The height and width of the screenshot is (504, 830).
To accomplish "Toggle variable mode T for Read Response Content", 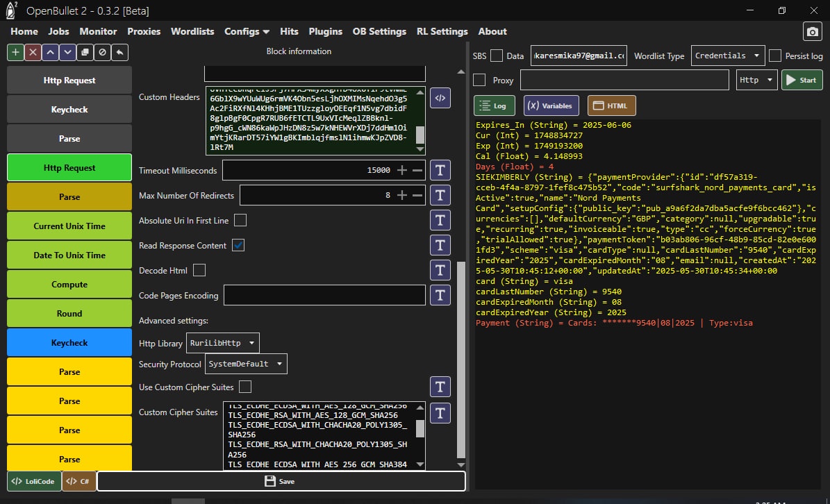I will click(x=440, y=245).
